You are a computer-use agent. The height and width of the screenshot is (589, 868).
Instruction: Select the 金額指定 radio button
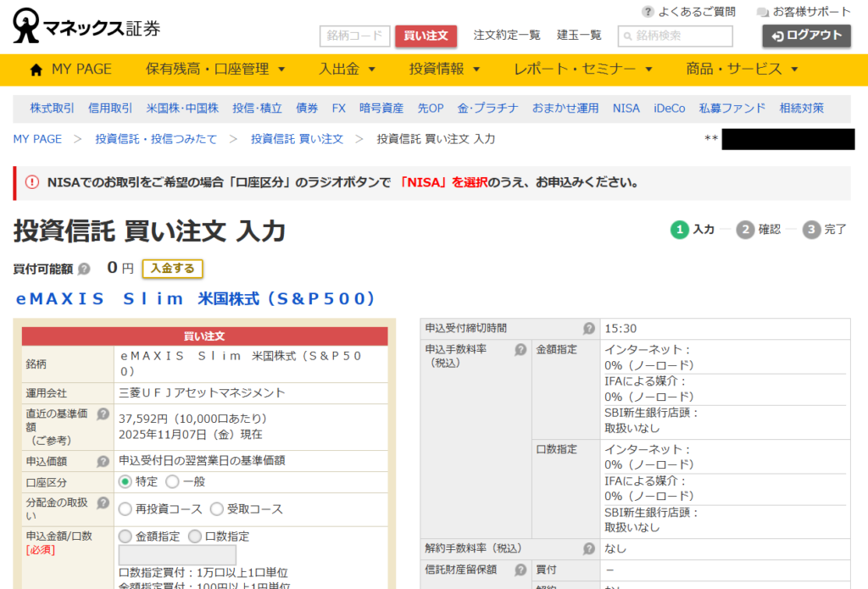(x=125, y=536)
